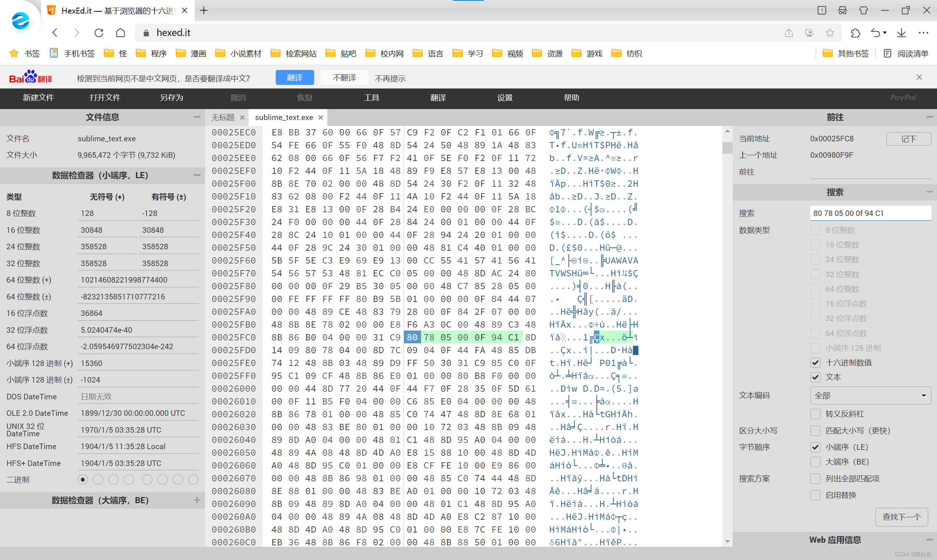Click the browser refresh icon
The height and width of the screenshot is (560, 937).
point(99,33)
